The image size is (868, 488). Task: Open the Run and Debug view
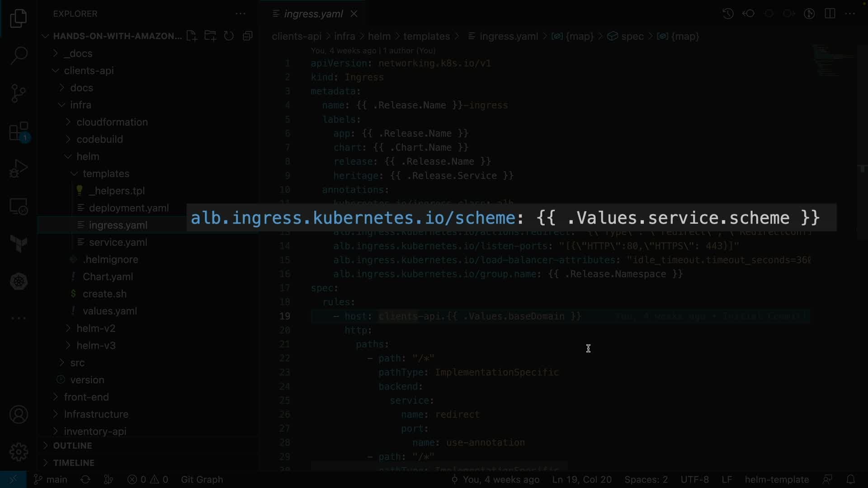click(x=19, y=169)
